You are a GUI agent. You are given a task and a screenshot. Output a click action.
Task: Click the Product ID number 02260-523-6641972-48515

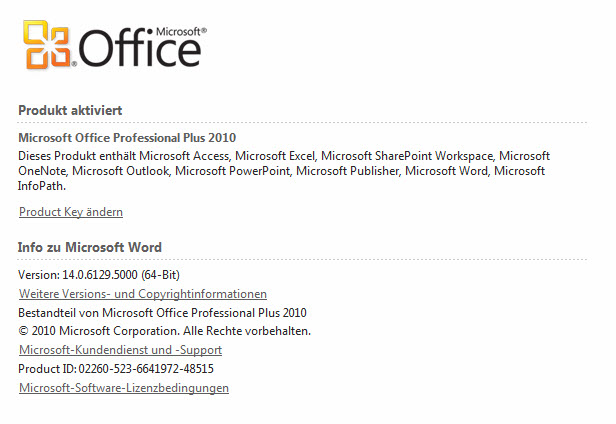[x=146, y=369]
